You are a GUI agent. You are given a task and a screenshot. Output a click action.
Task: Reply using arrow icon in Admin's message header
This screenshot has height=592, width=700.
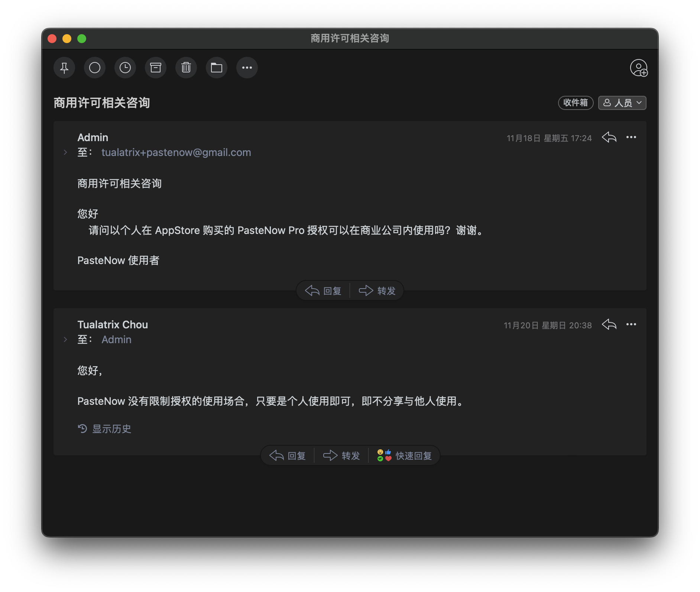point(609,137)
